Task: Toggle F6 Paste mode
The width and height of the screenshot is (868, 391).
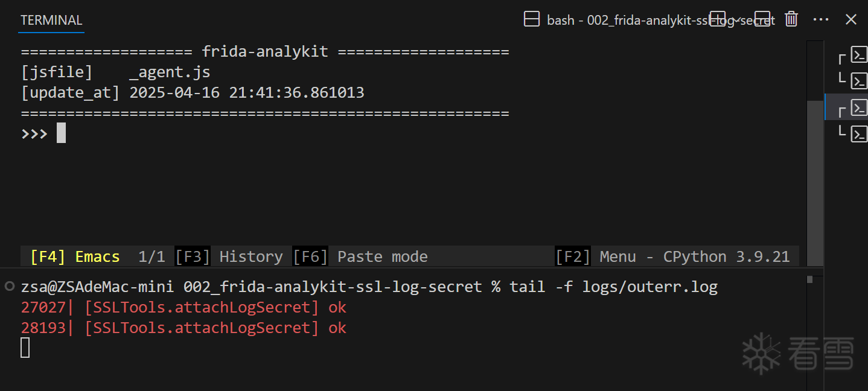Action: pos(360,256)
